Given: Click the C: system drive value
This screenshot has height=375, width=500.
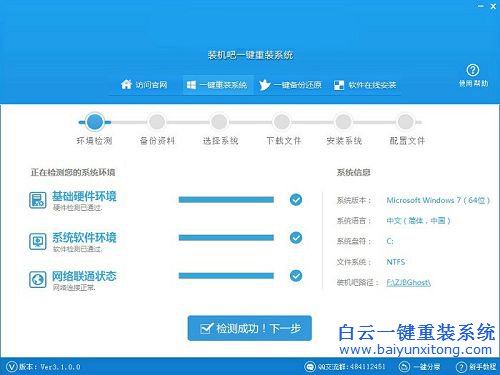Looking at the screenshot, I should click(390, 241).
